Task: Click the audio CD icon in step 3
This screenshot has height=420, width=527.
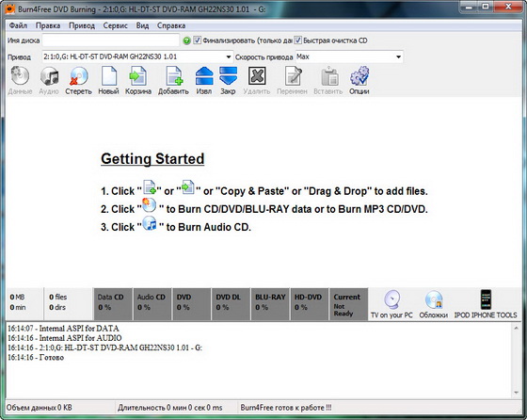Action: click(150, 223)
